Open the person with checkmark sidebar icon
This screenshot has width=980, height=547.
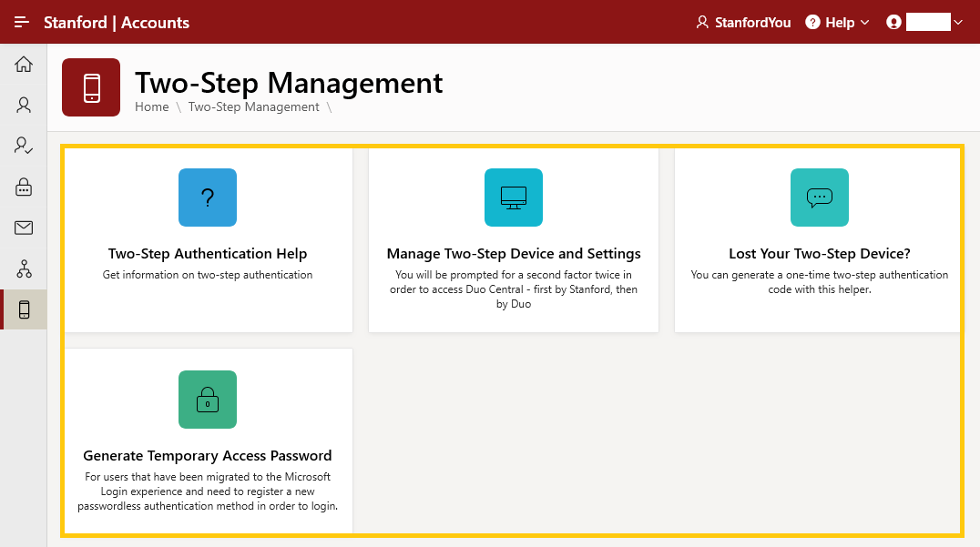(24, 146)
